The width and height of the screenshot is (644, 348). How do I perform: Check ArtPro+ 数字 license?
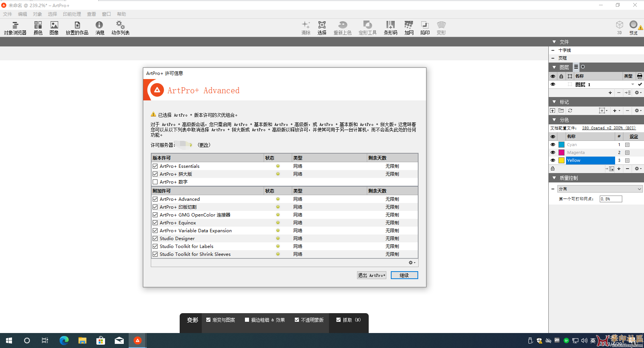(x=155, y=182)
